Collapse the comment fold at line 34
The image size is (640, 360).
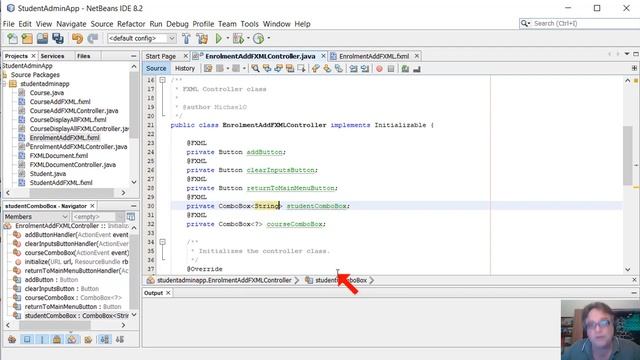tap(162, 242)
